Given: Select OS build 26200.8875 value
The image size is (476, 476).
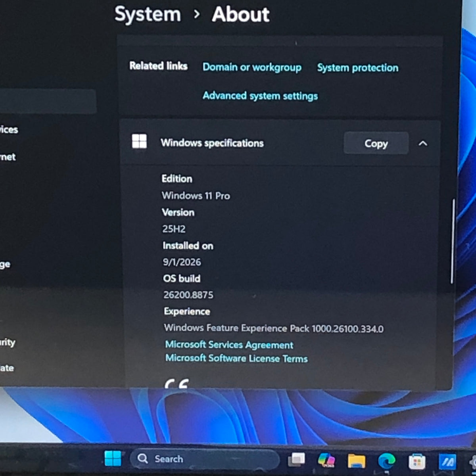Looking at the screenshot, I should pyautogui.click(x=188, y=295).
